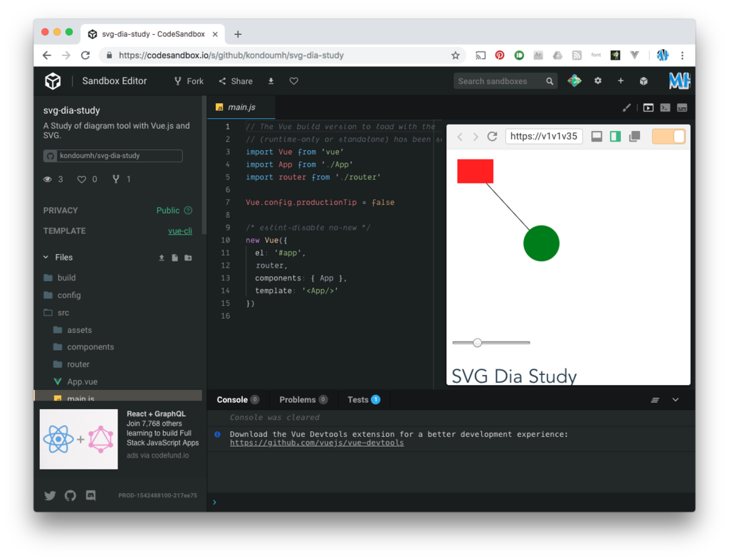729x560 pixels.
Task: Open the vue-cli template link
Action: (x=180, y=231)
